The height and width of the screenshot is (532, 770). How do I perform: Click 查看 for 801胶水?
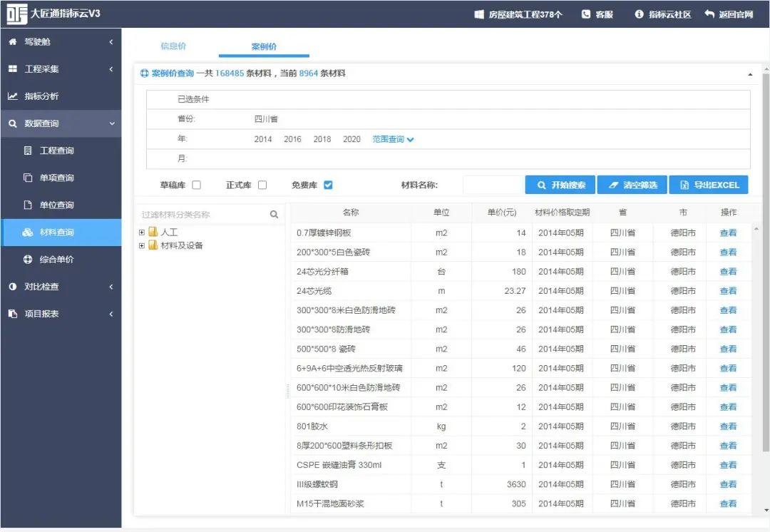(x=728, y=426)
